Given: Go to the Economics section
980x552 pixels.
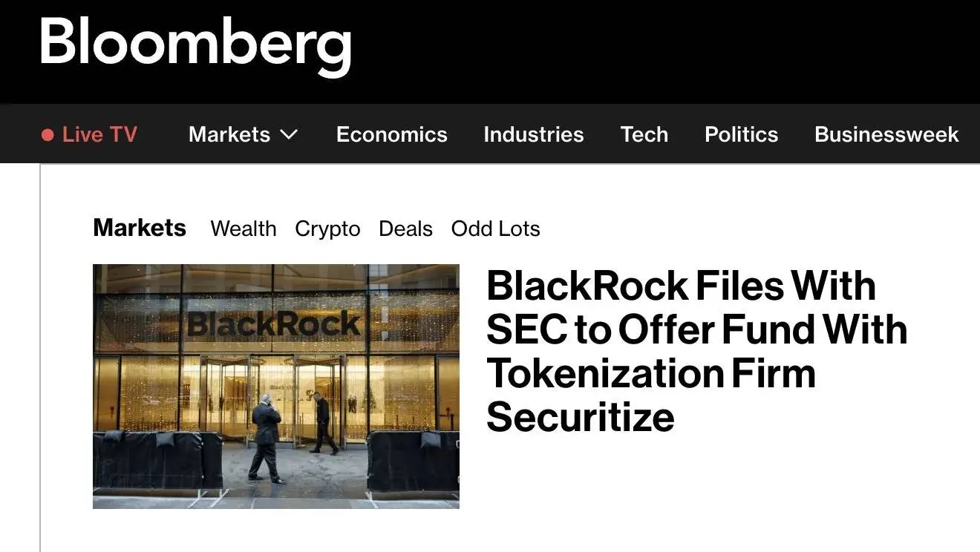Looking at the screenshot, I should click(x=392, y=134).
